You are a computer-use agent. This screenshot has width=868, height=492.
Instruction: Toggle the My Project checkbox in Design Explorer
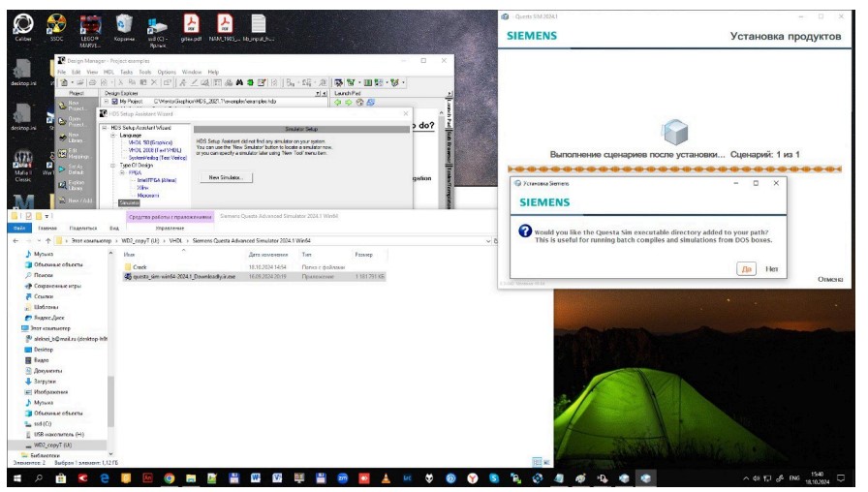[114, 101]
